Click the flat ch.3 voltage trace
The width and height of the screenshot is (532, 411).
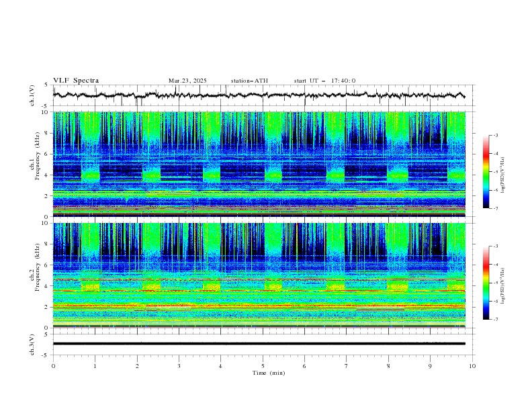coord(259,344)
